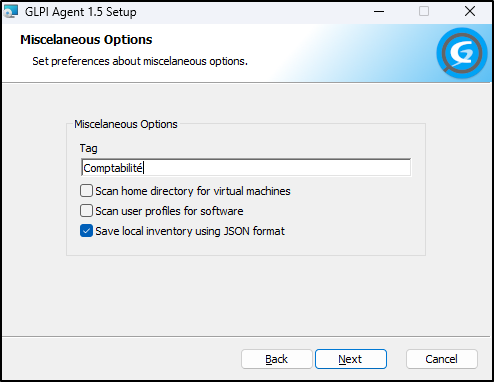The image size is (494, 382).
Task: Cancel the GLPI Agent installation
Action: [442, 359]
